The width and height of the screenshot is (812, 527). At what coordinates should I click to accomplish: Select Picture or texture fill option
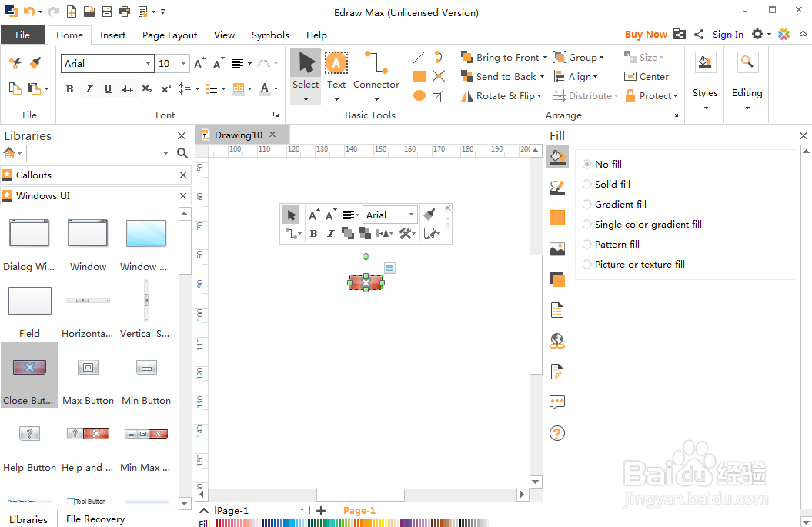click(x=633, y=265)
